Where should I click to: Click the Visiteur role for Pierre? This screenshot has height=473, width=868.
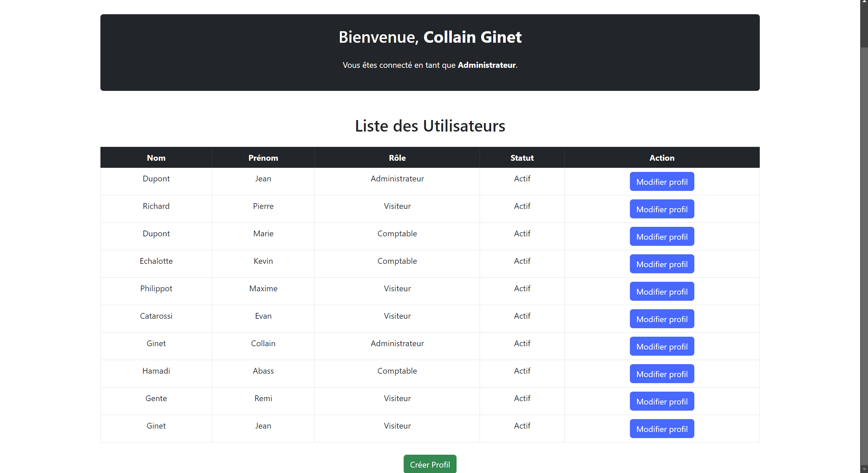pyautogui.click(x=397, y=206)
